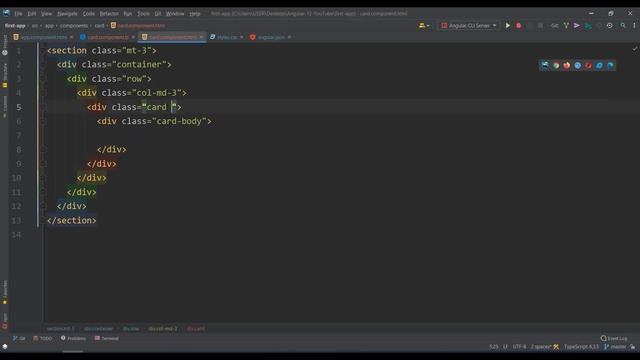Open the Event Log button
The height and width of the screenshot is (360, 640).
(x=614, y=338)
